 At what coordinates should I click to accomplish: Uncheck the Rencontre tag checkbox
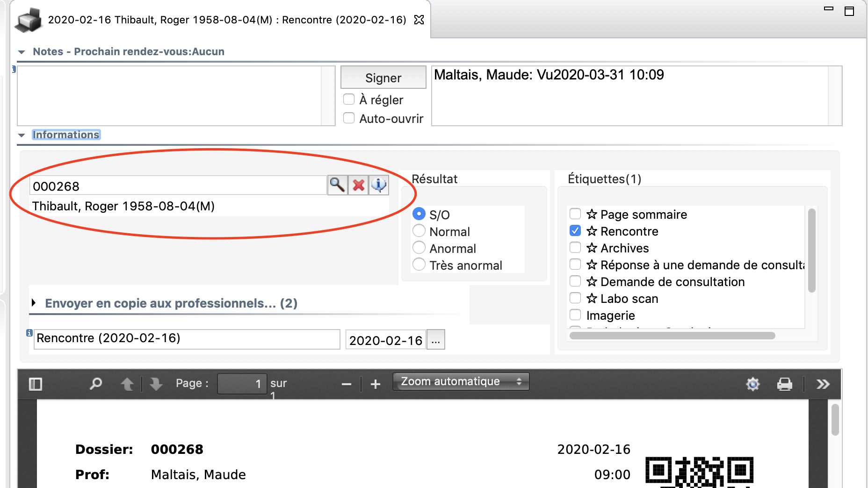point(575,231)
